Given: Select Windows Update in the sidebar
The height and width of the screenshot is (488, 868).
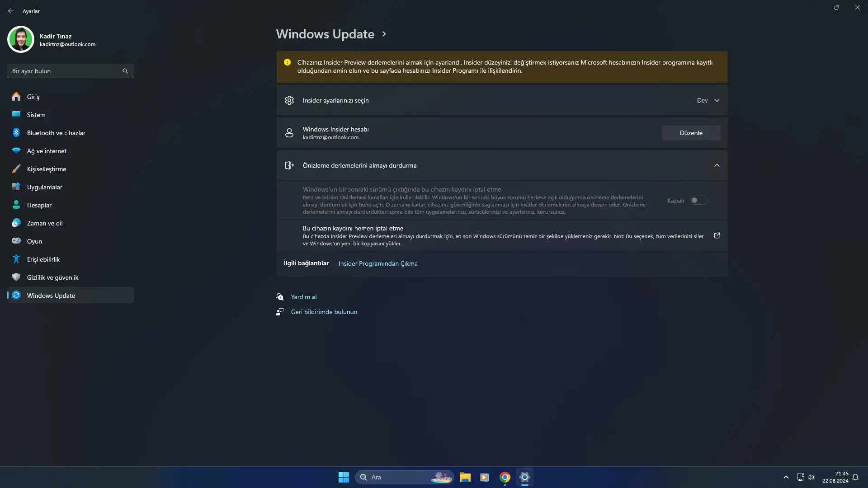Looking at the screenshot, I should click(71, 296).
